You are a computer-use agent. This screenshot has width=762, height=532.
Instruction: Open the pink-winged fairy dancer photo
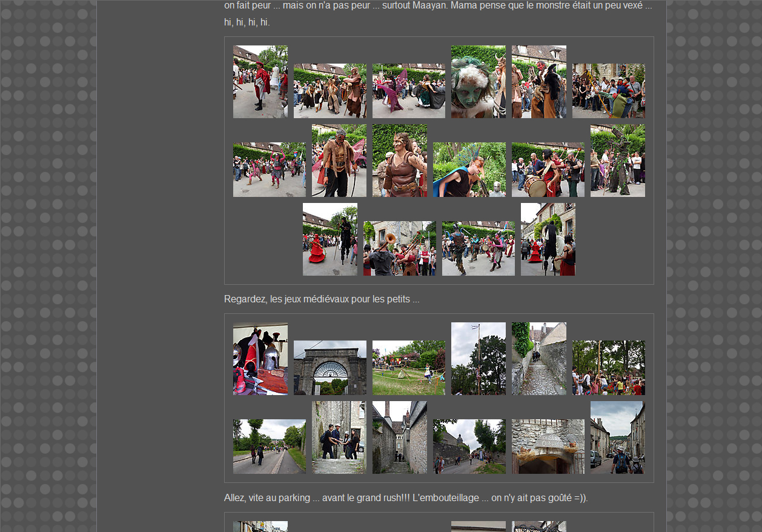[x=408, y=91]
